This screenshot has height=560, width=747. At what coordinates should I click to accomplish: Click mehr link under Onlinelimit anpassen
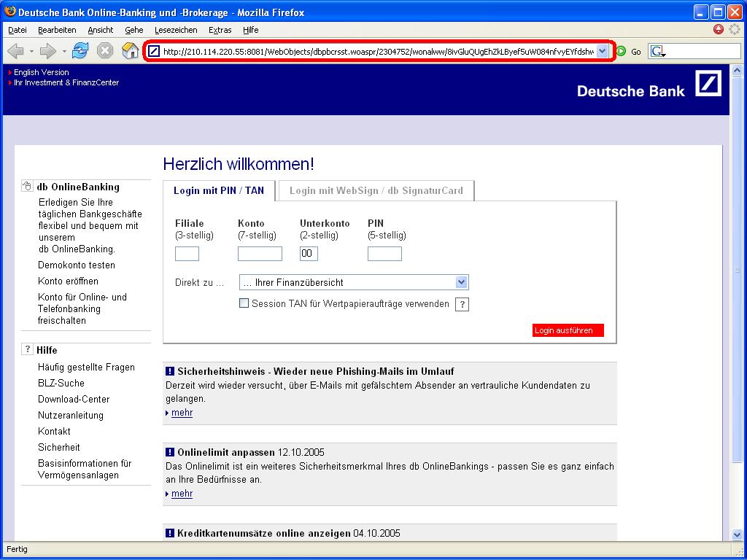pos(182,494)
